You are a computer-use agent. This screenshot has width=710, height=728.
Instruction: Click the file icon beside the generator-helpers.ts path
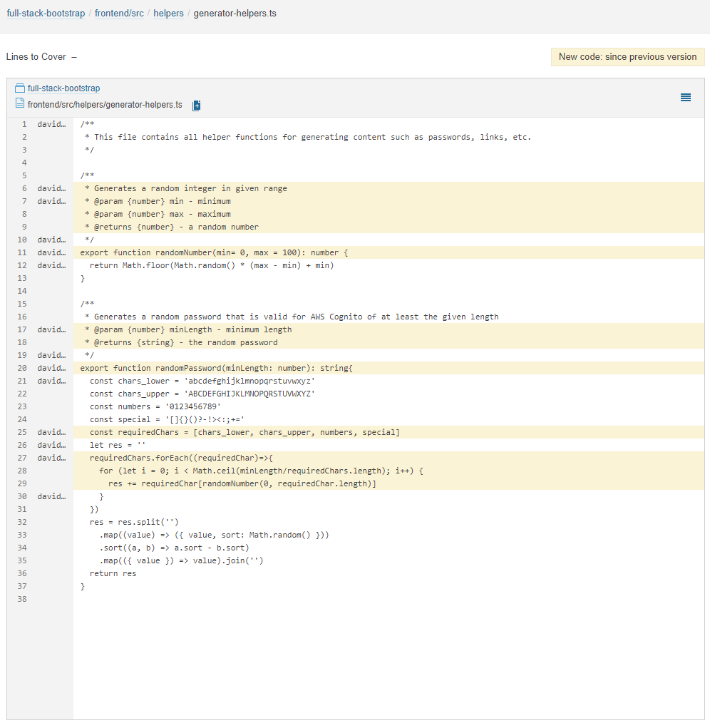click(19, 104)
